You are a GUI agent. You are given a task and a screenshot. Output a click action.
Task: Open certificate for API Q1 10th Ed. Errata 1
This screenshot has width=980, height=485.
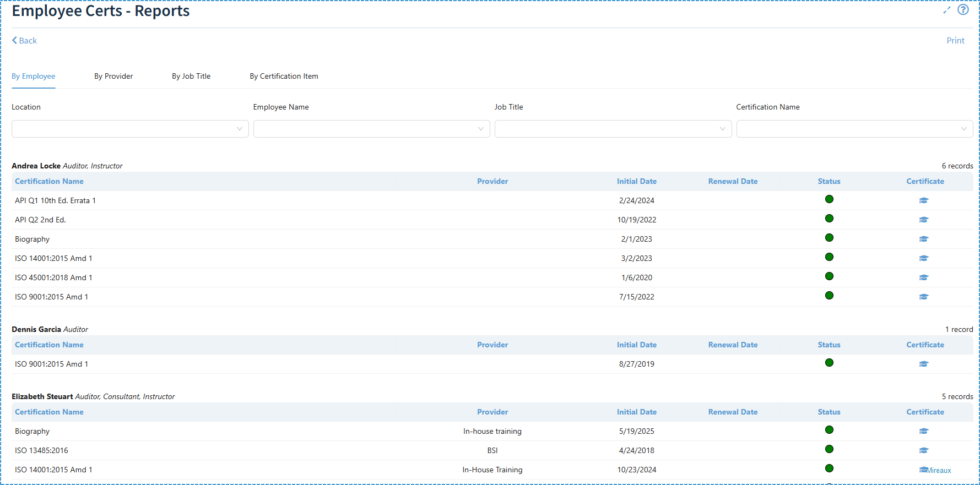tap(924, 201)
